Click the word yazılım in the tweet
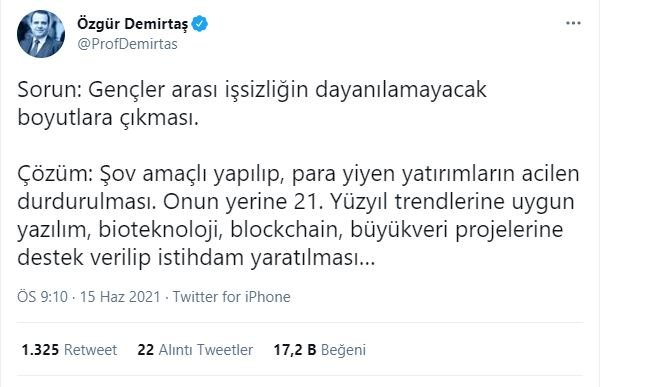Screen dimensions: 670x387 pos(54,230)
